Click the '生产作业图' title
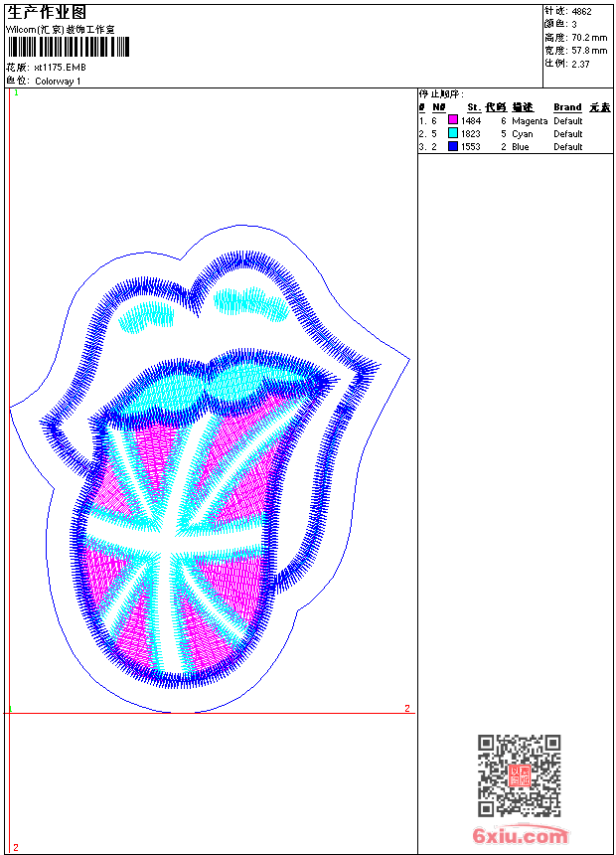This screenshot has width=616, height=855. 47,13
